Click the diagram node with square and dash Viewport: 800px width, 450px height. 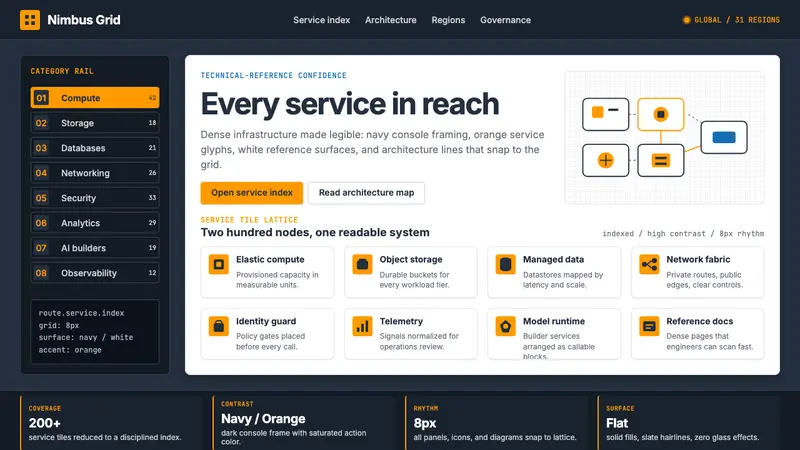606,114
